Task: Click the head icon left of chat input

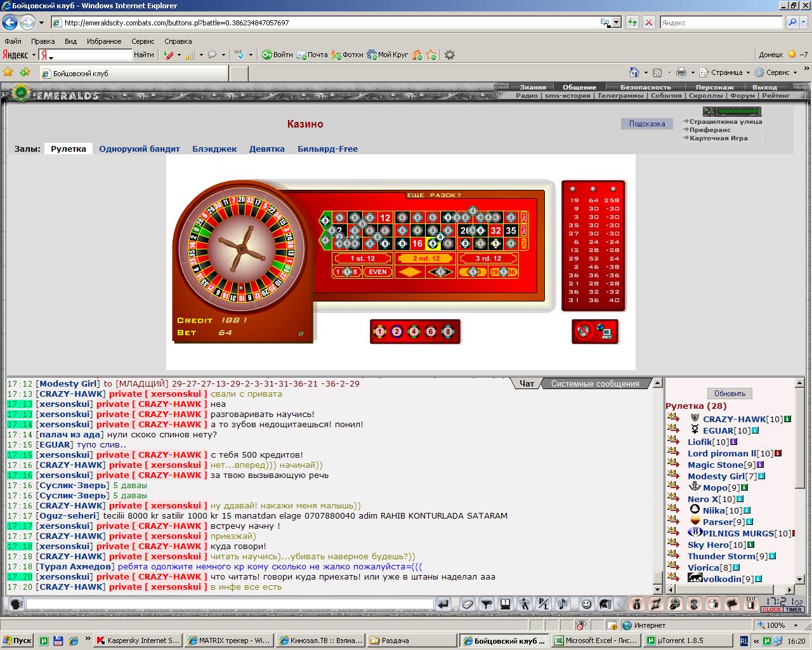Action: pyautogui.click(x=16, y=604)
